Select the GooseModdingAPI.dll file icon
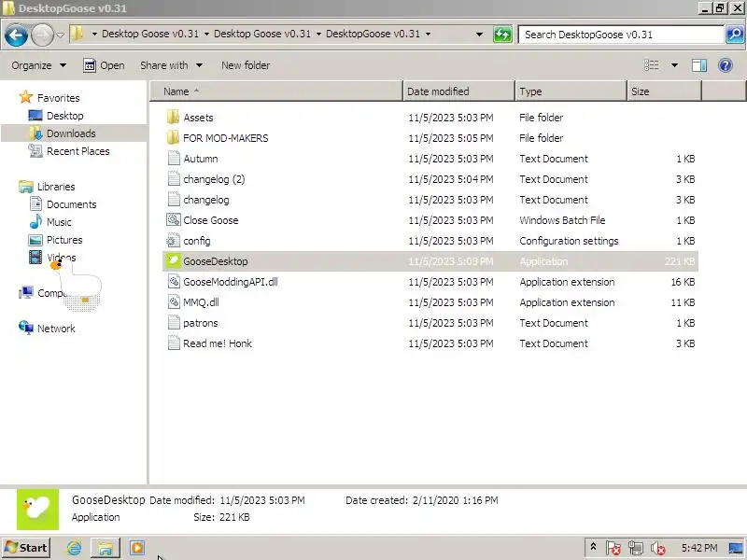This screenshot has height=560, width=747. (174, 282)
